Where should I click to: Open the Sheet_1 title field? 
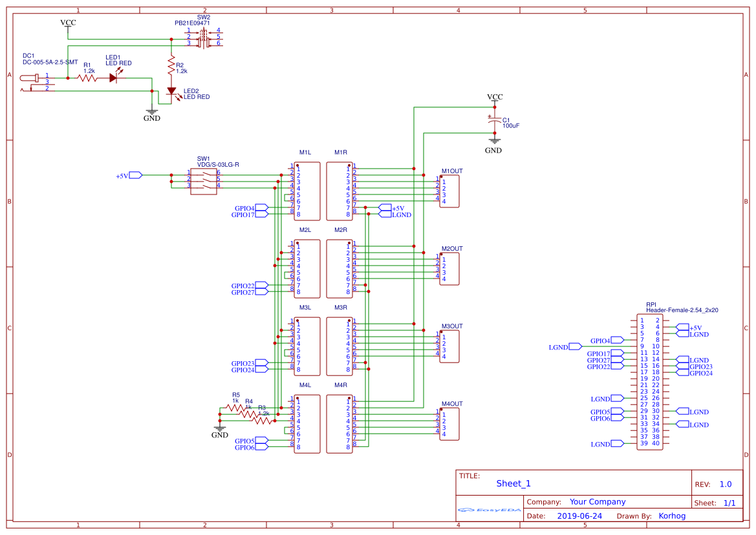pyautogui.click(x=512, y=483)
